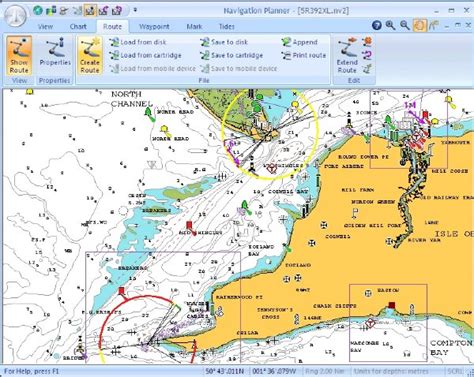Image resolution: width=474 pixels, height=377 pixels.
Task: Click the Create Route button
Action: pos(90,55)
